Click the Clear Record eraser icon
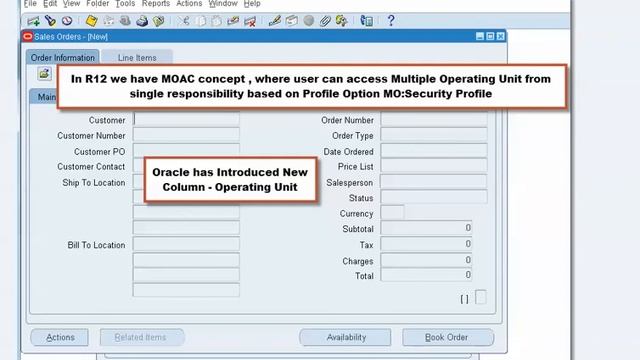 coord(233,20)
